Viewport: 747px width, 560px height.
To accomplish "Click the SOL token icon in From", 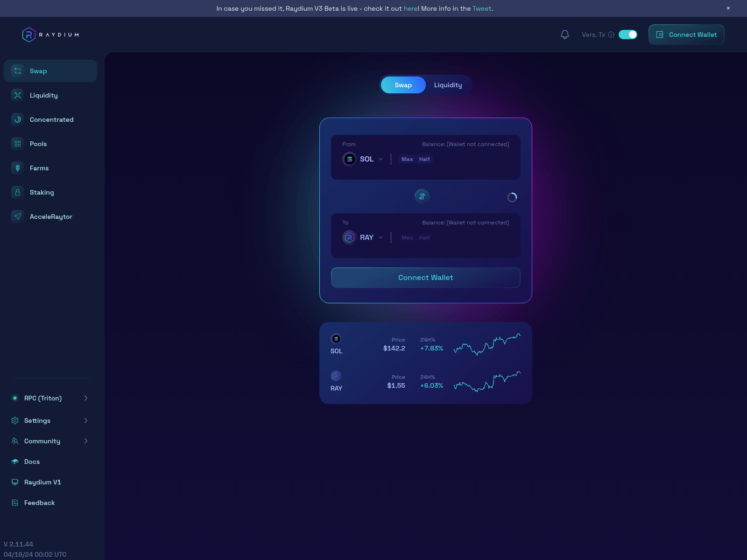I will [x=350, y=159].
